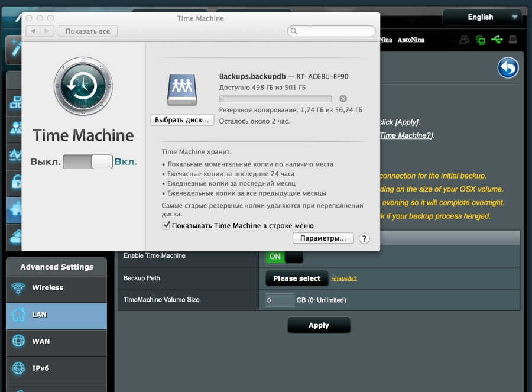Click the router Apply button
532x392 pixels.
click(x=319, y=325)
